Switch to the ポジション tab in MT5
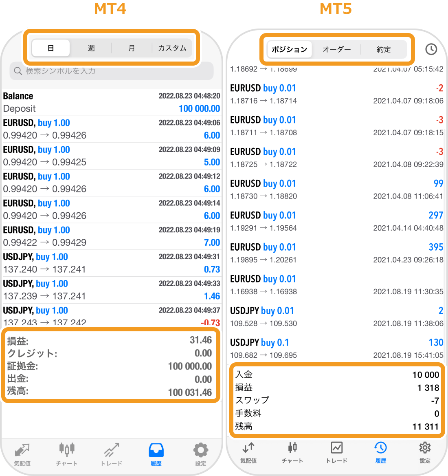The image size is (448, 476). [289, 49]
